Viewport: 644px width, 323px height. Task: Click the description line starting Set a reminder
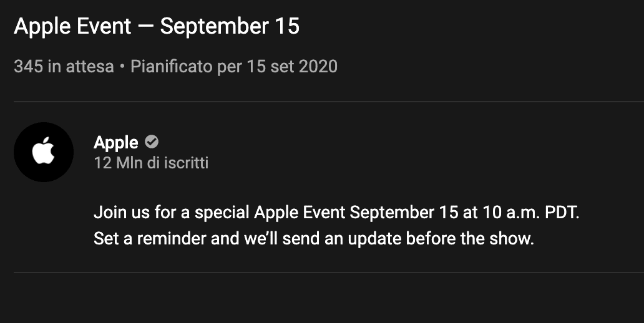(x=314, y=238)
